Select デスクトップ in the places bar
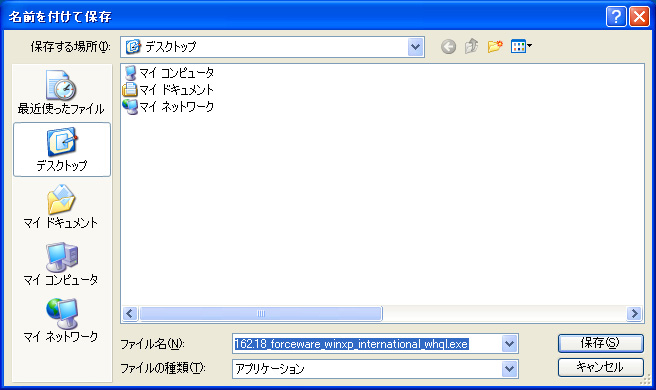Screen dimensions: 656x390 (x=62, y=149)
